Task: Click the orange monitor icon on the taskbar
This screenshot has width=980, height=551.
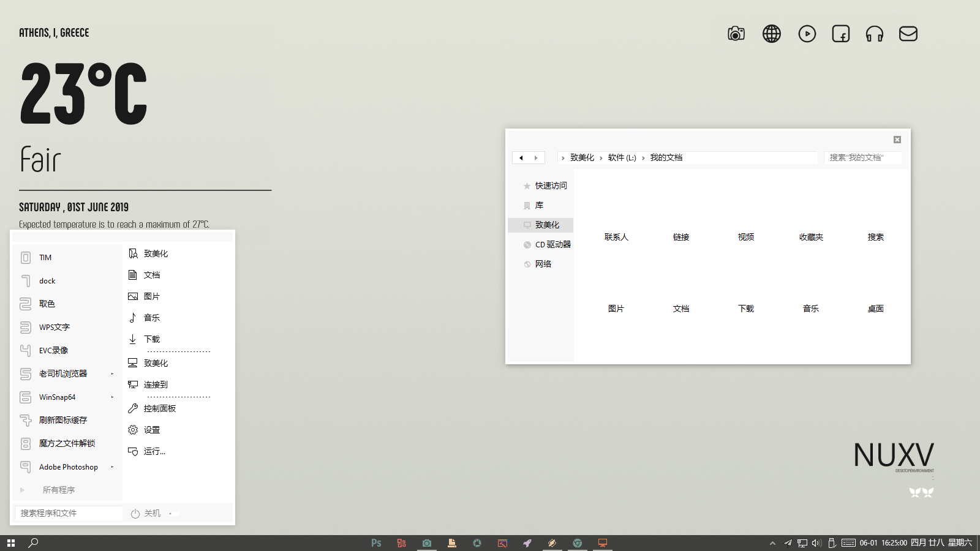Action: pyautogui.click(x=603, y=543)
